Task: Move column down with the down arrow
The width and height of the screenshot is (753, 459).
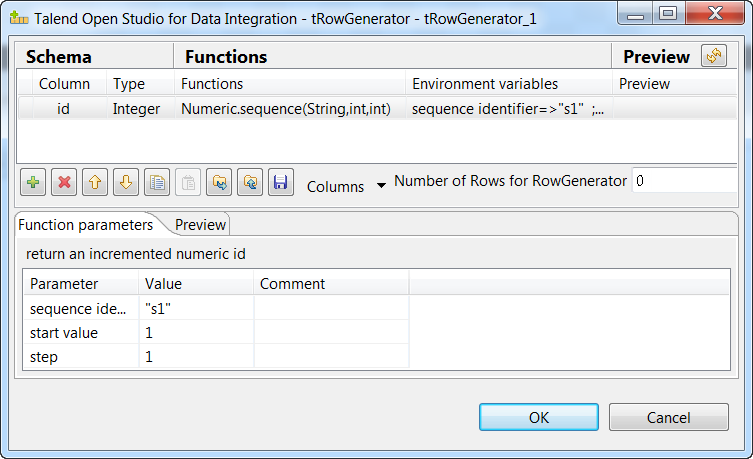Action: (x=126, y=183)
